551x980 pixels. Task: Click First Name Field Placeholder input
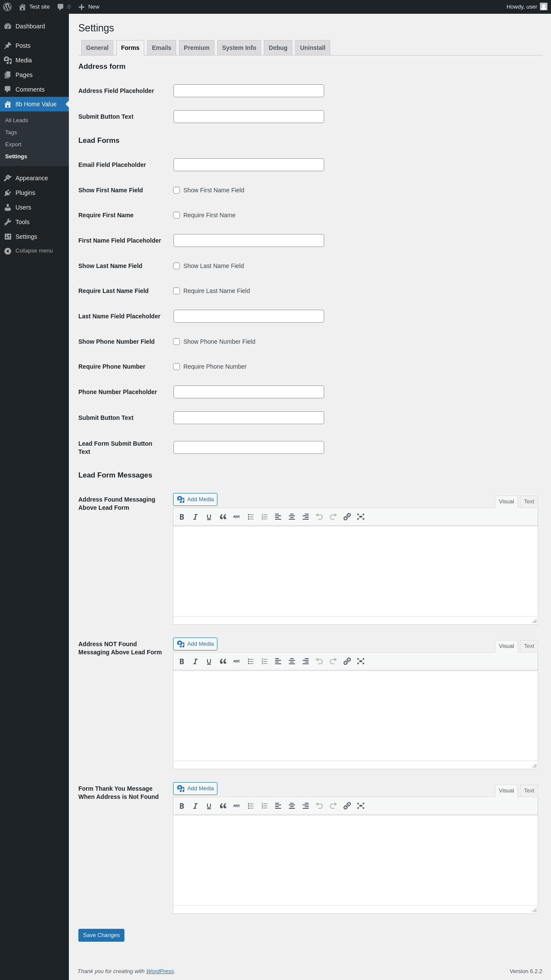point(249,240)
